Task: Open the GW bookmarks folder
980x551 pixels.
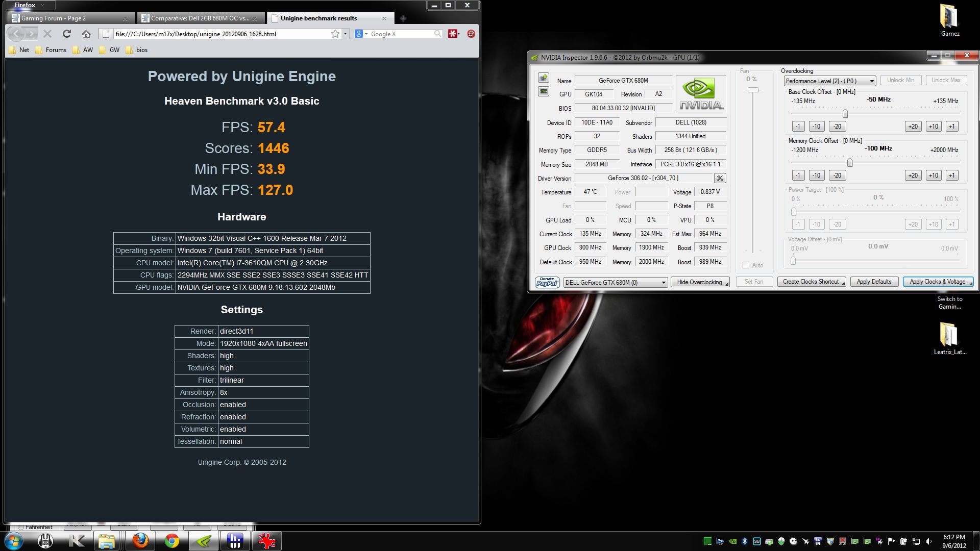Action: (109, 50)
